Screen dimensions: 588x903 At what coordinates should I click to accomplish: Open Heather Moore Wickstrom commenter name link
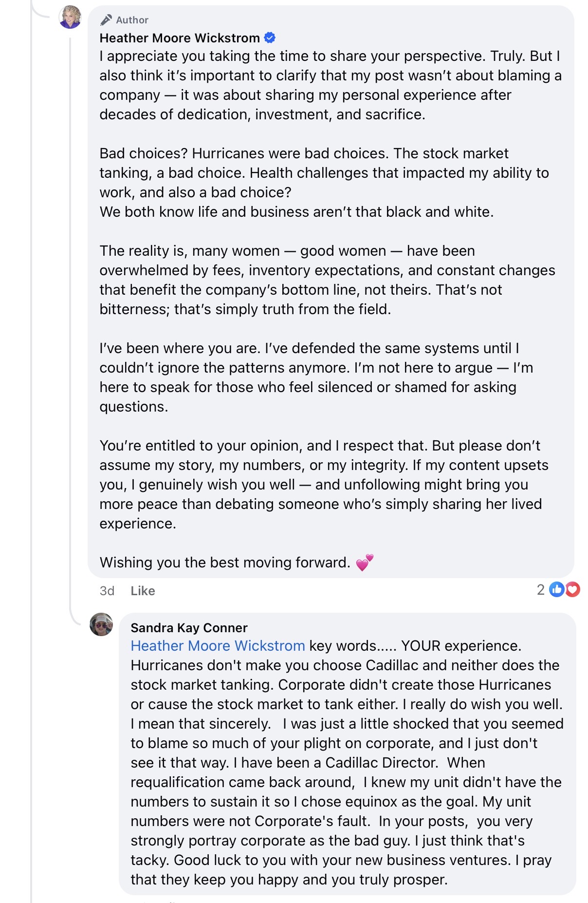point(180,38)
